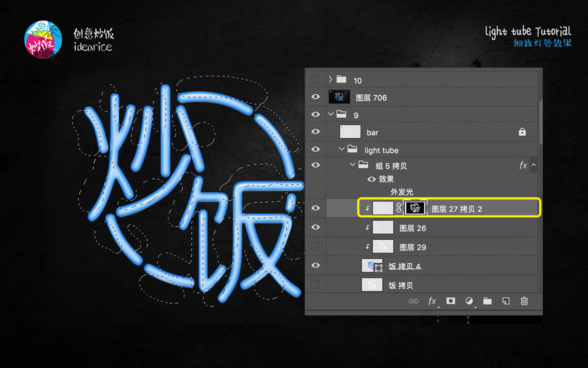Click the idearice round logo

[43, 40]
